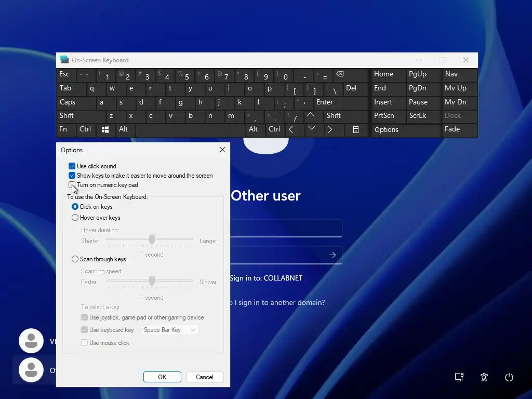532x399 pixels.
Task: Toggle Show keys to move around screen
Action: click(72, 176)
